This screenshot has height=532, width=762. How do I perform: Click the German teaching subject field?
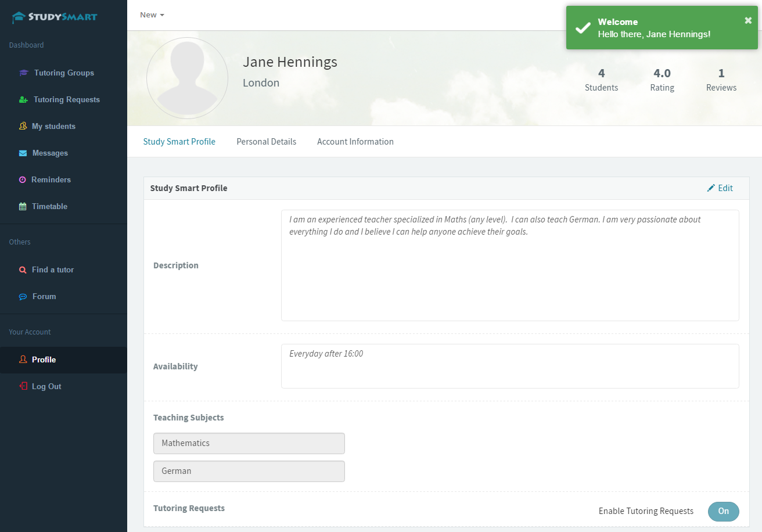[249, 471]
